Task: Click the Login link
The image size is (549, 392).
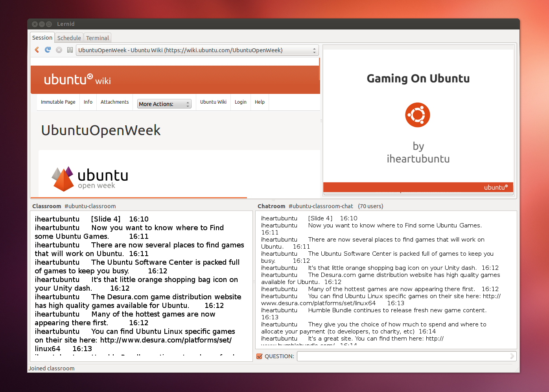Action: [x=240, y=102]
